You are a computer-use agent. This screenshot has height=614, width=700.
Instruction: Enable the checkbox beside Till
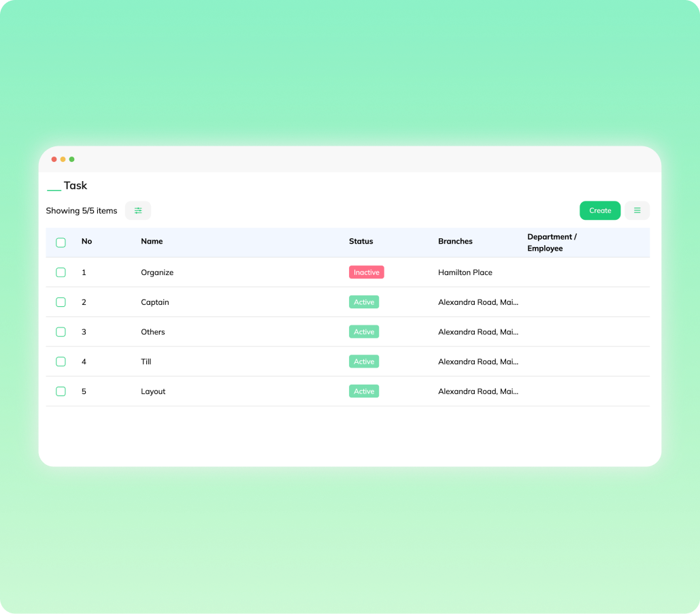pos(61,361)
